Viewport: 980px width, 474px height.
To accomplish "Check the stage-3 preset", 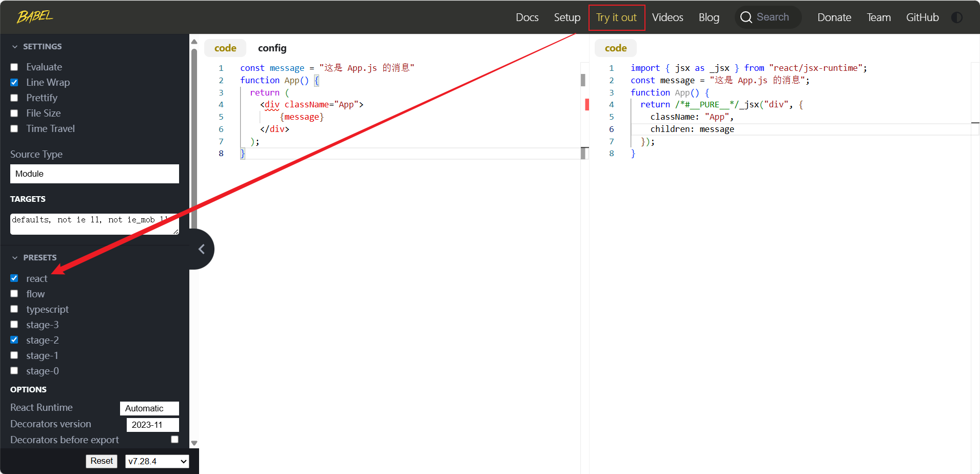I will coord(14,325).
